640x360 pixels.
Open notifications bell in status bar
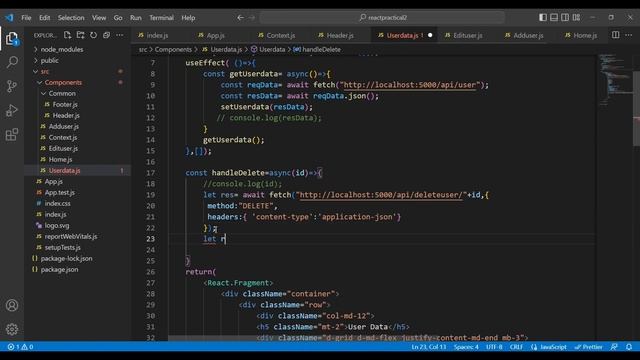pos(629,347)
